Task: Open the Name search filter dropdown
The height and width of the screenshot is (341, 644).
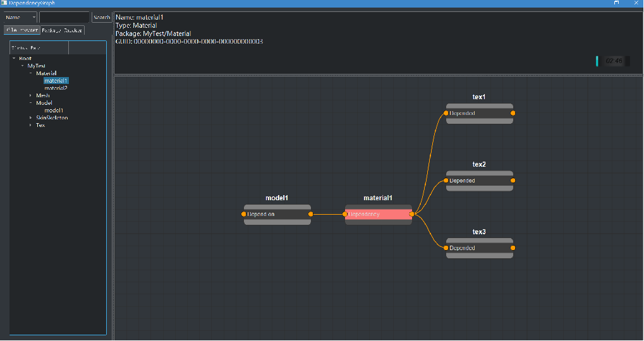Action: tap(20, 17)
